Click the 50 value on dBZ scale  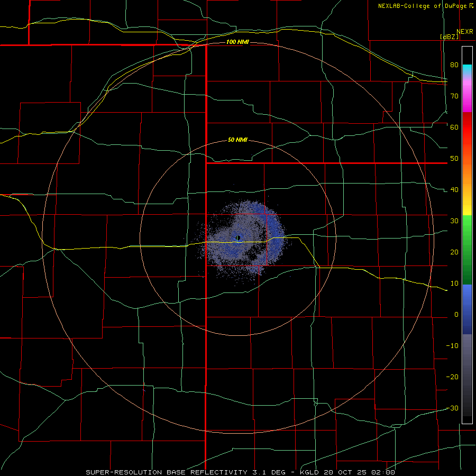tap(454, 159)
